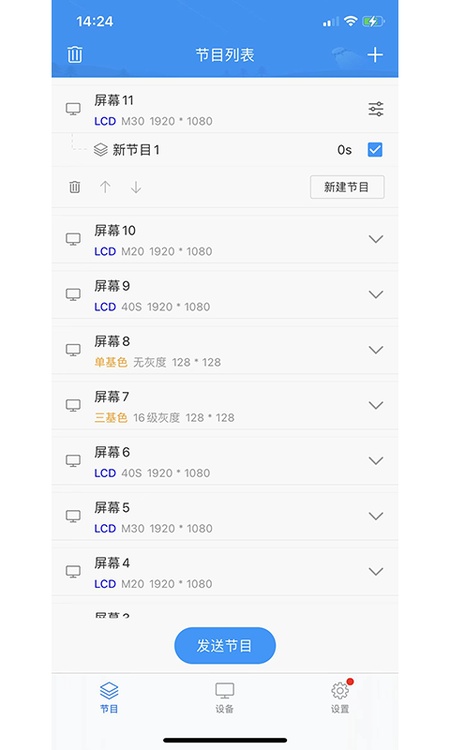This screenshot has width=450, height=750.
Task: Tap the 新建节目 button
Action: [x=347, y=187]
